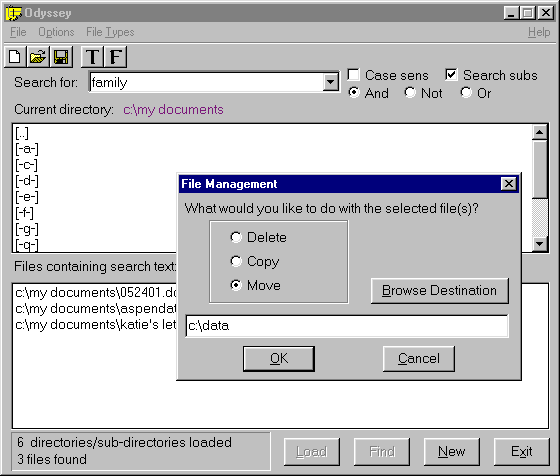This screenshot has height=476, width=560.
Task: Select the c:\my documents\katie's let file result
Action: 96,325
